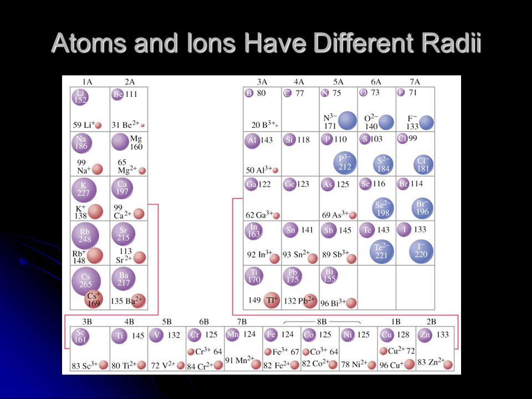The image size is (532, 399).
Task: Click the '1A' group header
Action: tap(87, 82)
